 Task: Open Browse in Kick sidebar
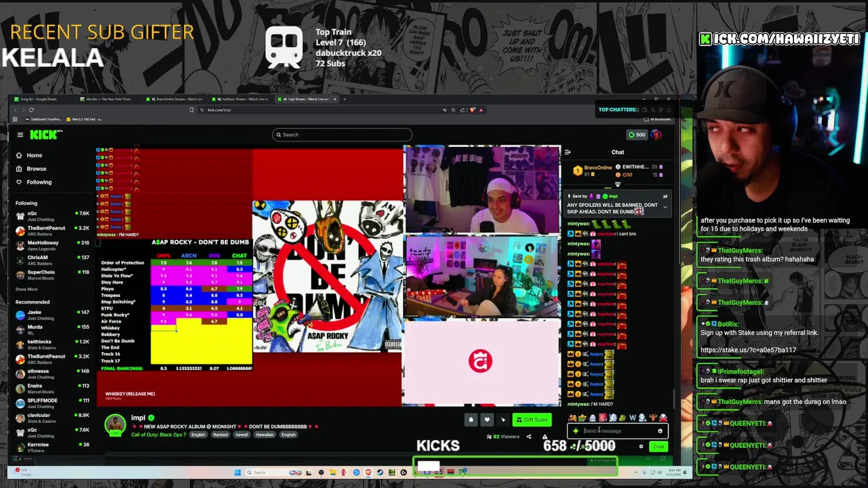pyautogui.click(x=31, y=169)
